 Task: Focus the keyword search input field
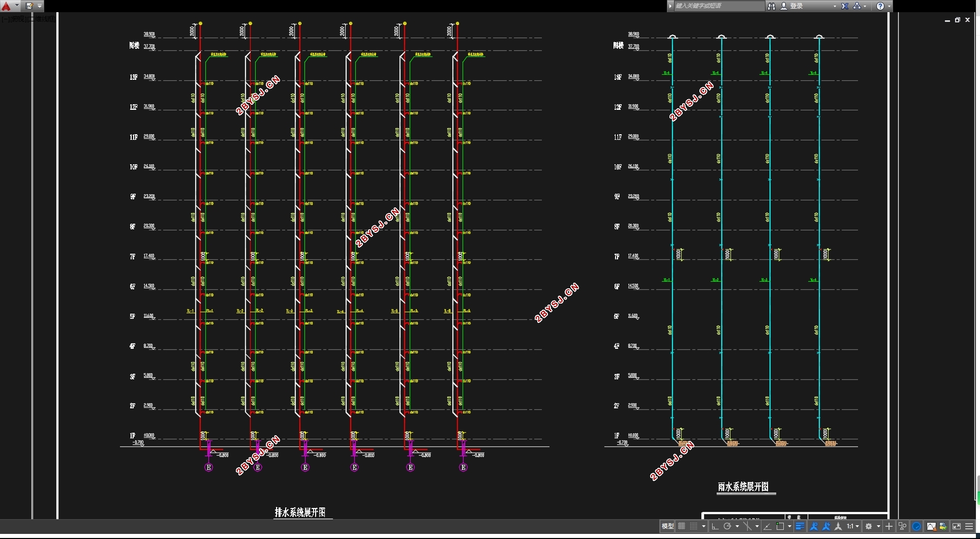[719, 6]
